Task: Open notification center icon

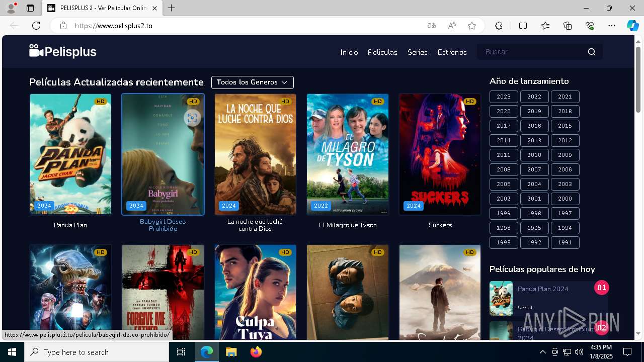Action: pyautogui.click(x=627, y=352)
